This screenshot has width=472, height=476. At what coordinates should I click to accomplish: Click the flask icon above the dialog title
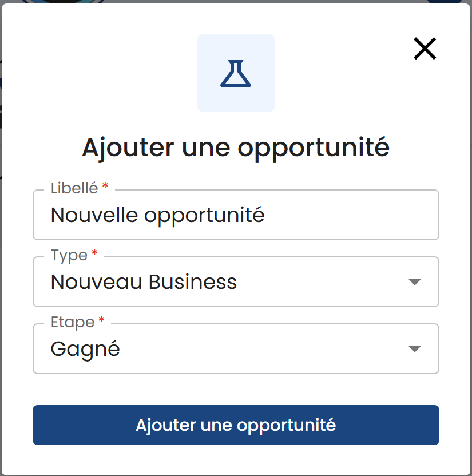(x=236, y=73)
